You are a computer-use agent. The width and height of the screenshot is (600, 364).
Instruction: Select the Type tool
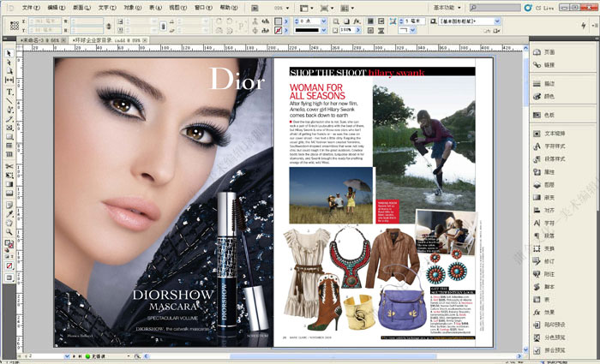[x=9, y=92]
